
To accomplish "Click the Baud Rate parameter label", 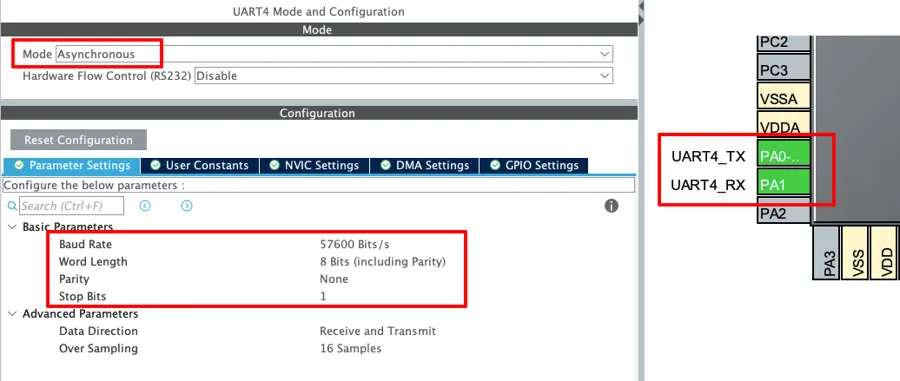I will pos(86,244).
